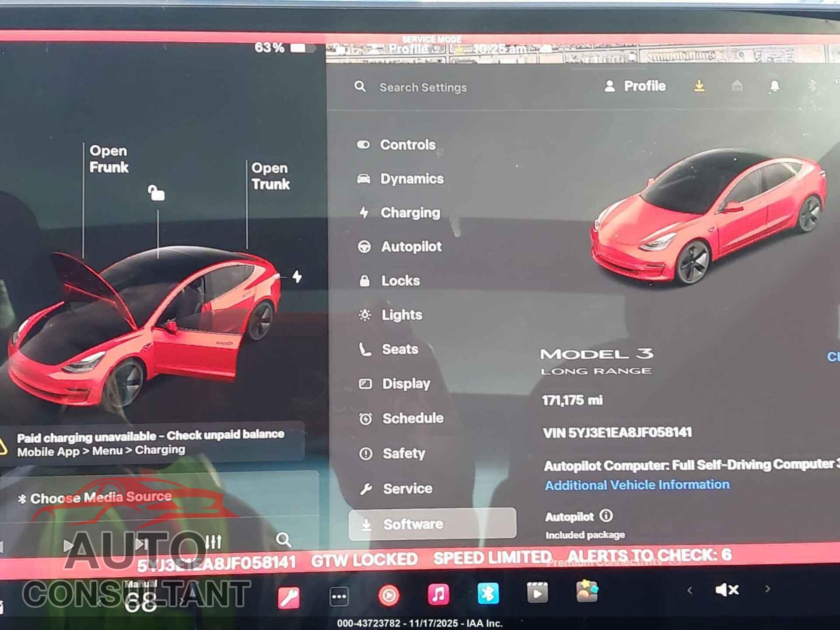Tap Open Trunk
The width and height of the screenshot is (840, 630).
pos(270,176)
